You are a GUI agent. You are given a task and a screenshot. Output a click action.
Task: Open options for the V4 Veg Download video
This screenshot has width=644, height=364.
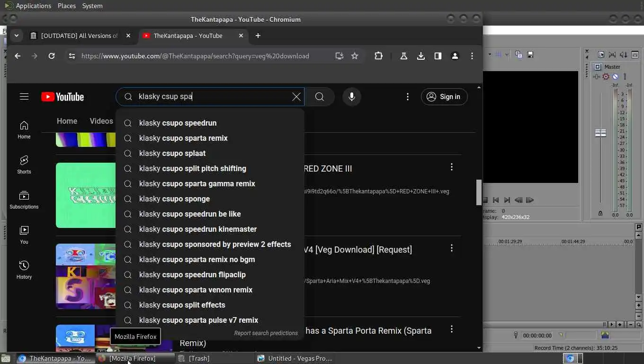(x=452, y=248)
